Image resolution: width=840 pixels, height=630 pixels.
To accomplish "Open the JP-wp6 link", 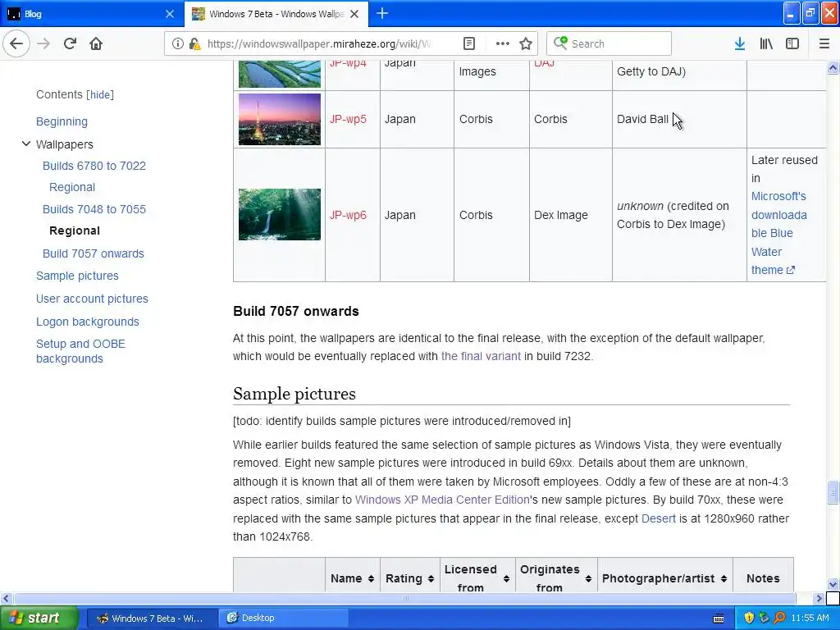I will [x=348, y=215].
